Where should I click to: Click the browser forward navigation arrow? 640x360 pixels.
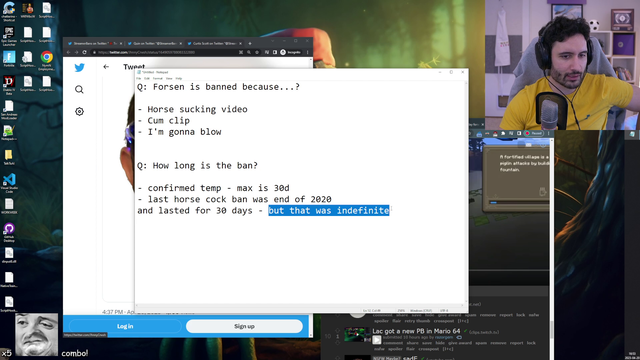point(76,52)
